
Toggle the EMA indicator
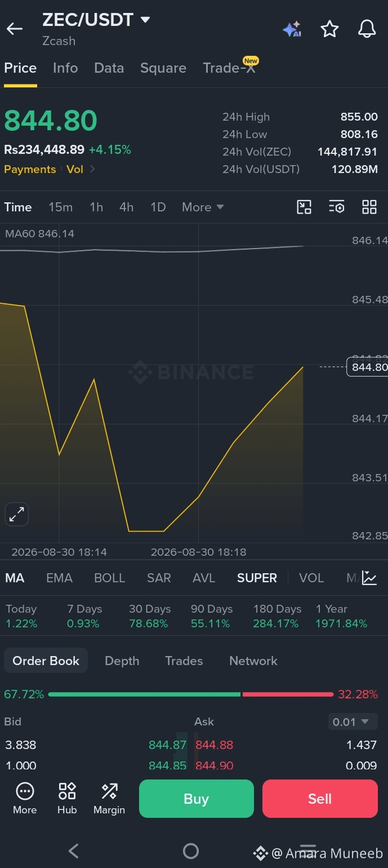(59, 578)
